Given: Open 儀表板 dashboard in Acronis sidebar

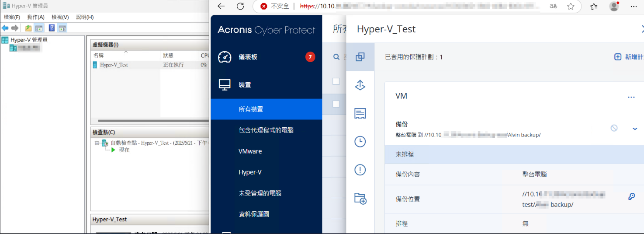Looking at the screenshot, I should pyautogui.click(x=248, y=57).
